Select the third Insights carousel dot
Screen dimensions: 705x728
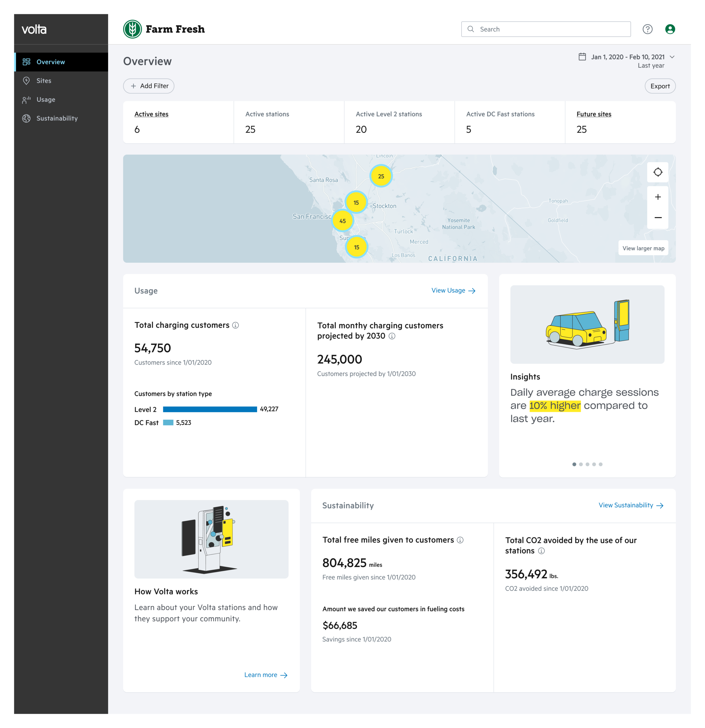coord(587,464)
